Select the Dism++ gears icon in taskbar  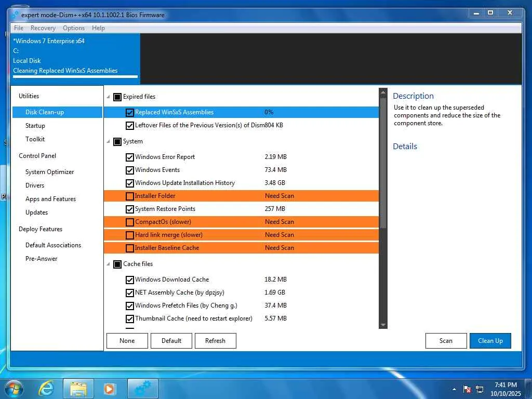142,389
